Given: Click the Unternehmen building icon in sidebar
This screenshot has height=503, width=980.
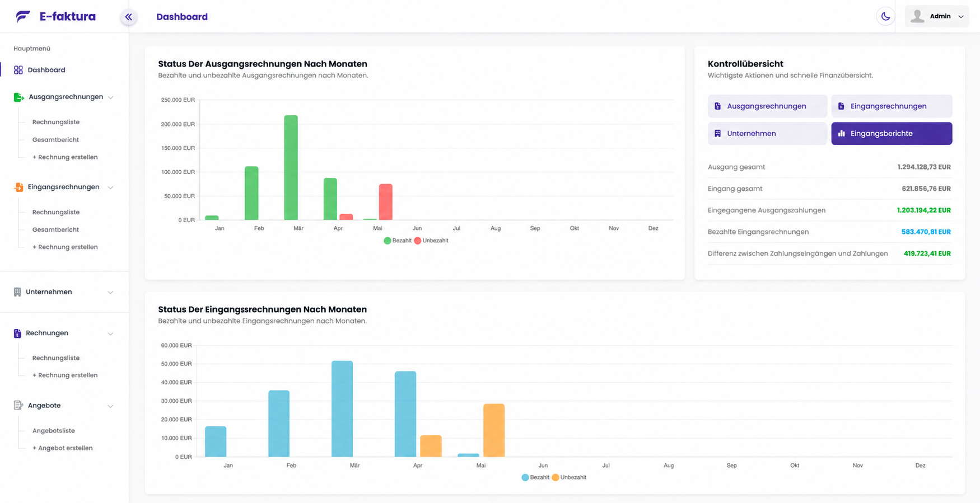Looking at the screenshot, I should [17, 292].
